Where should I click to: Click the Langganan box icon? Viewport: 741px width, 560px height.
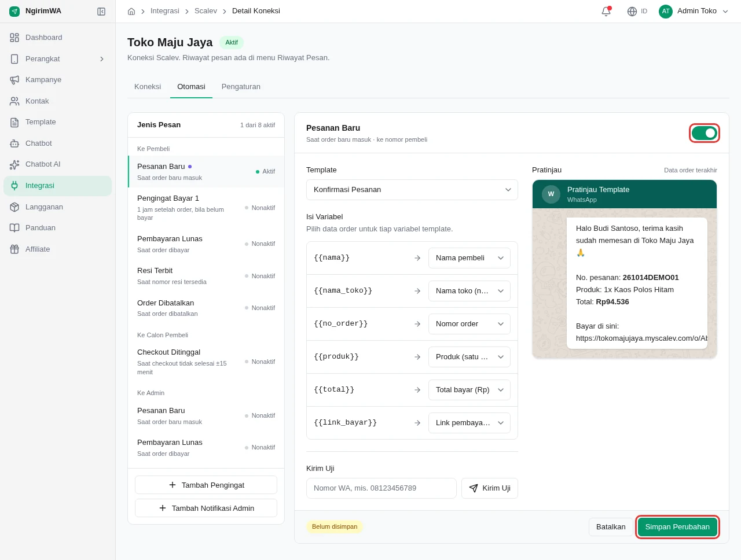point(14,207)
